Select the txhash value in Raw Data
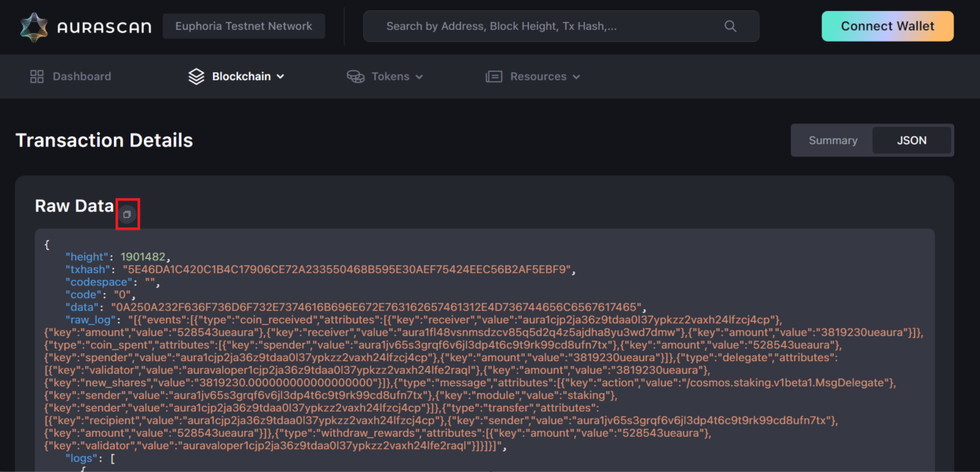Viewport: 980px width, 472px height. click(344, 268)
